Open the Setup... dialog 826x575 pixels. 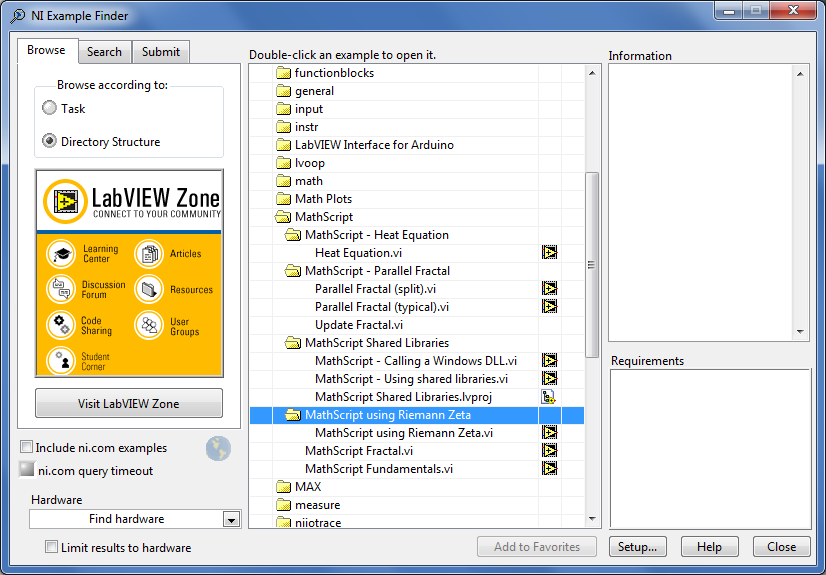(x=637, y=547)
